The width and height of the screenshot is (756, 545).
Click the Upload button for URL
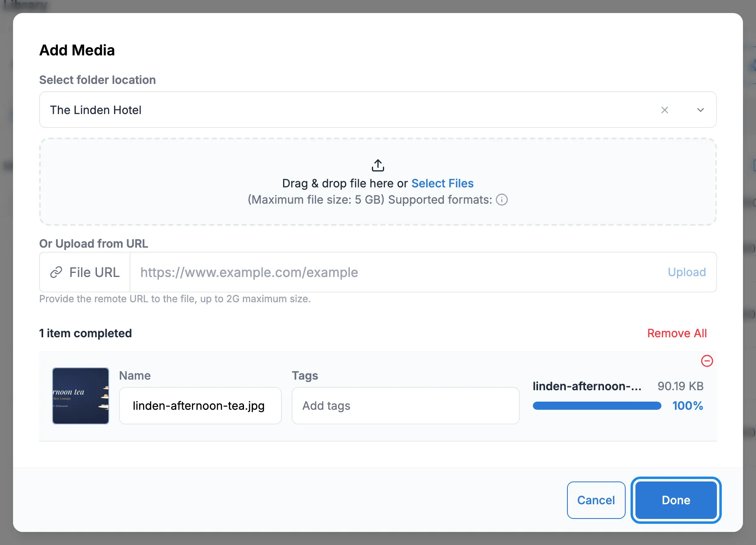[687, 272]
